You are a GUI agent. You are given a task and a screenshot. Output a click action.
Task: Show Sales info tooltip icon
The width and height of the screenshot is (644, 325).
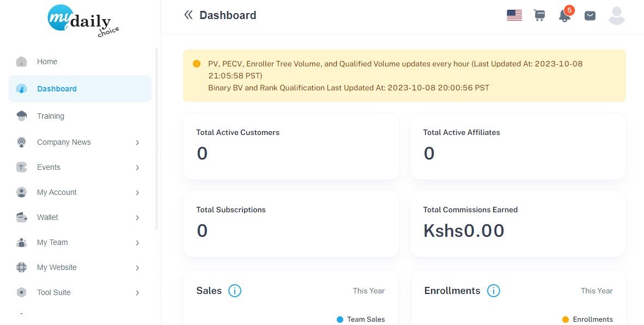pos(234,291)
